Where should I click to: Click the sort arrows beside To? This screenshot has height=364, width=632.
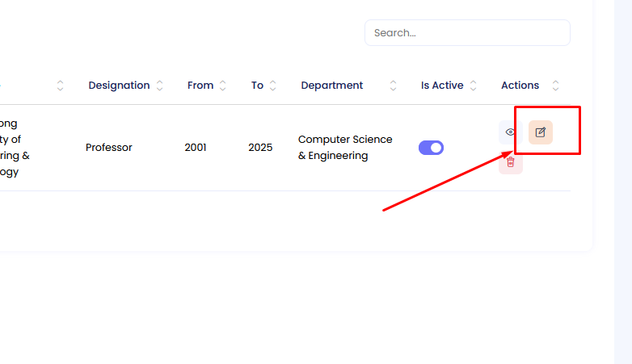point(272,86)
